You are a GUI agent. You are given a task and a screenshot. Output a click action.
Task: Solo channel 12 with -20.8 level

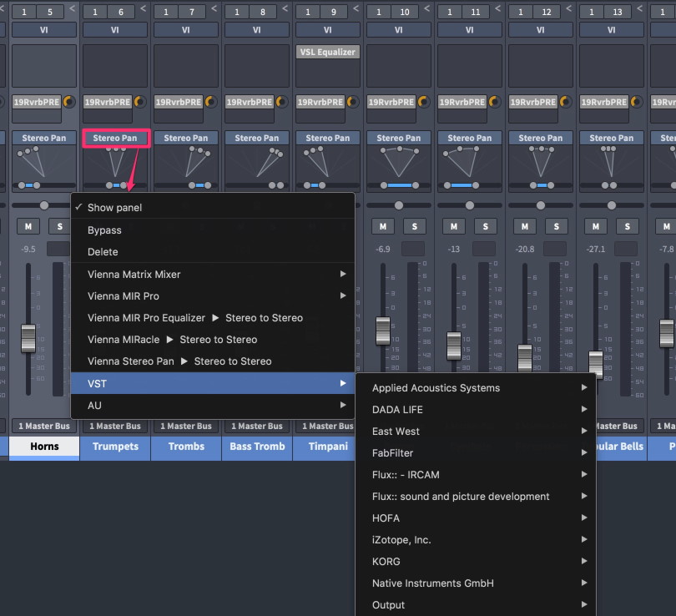coord(557,226)
